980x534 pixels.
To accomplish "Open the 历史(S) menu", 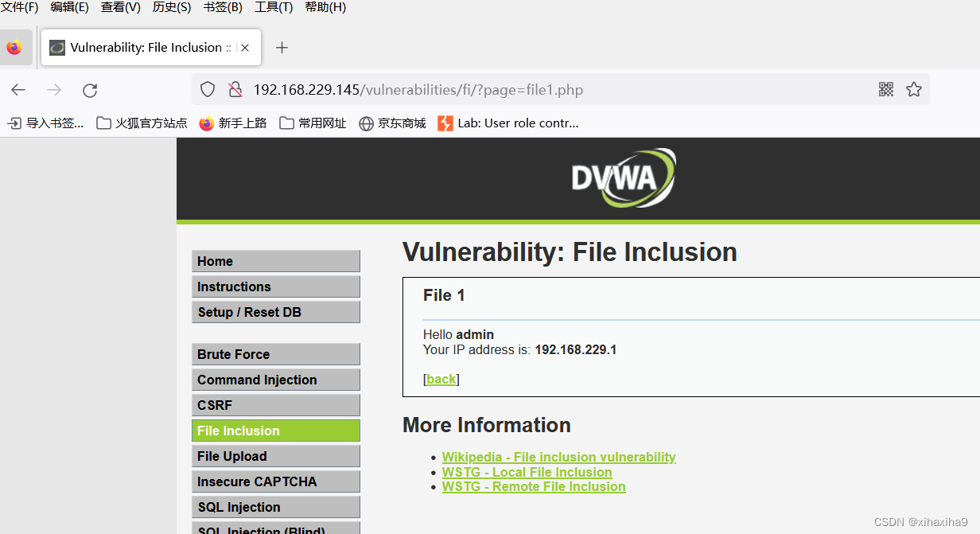I will [172, 7].
